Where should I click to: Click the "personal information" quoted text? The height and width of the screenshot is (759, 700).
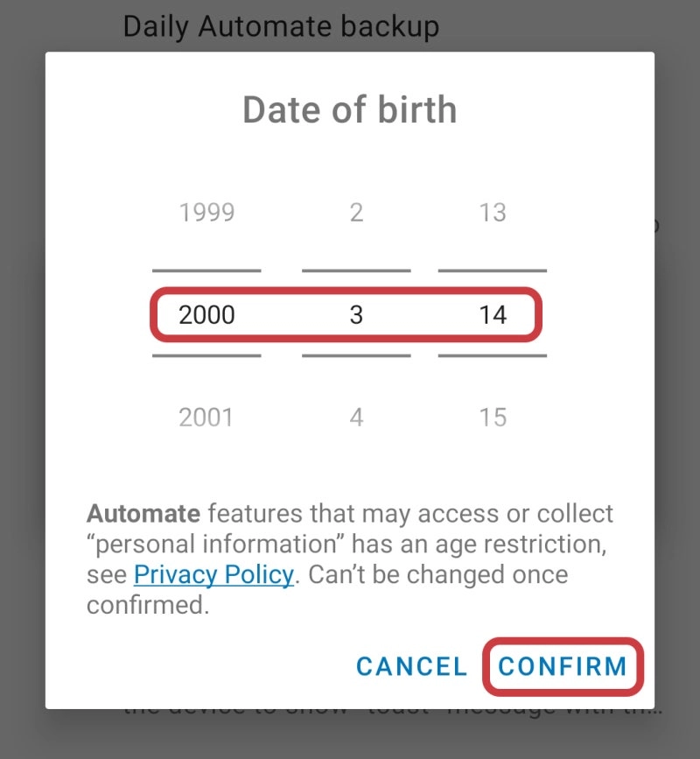[x=215, y=545]
